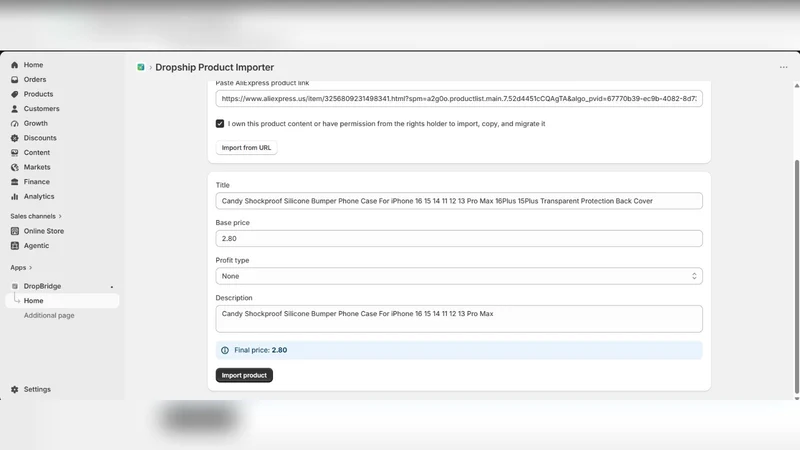Click the Base price field
Image resolution: width=800 pixels, height=450 pixels.
point(459,238)
